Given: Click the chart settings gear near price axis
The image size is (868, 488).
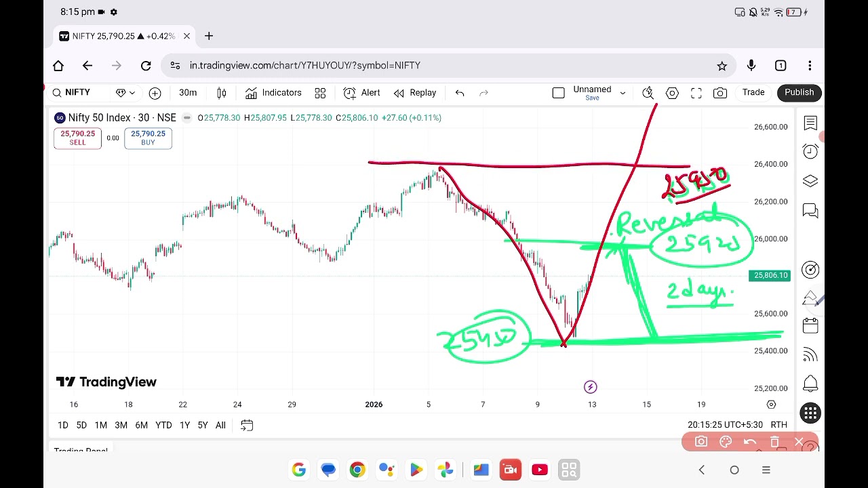Looking at the screenshot, I should 771,405.
